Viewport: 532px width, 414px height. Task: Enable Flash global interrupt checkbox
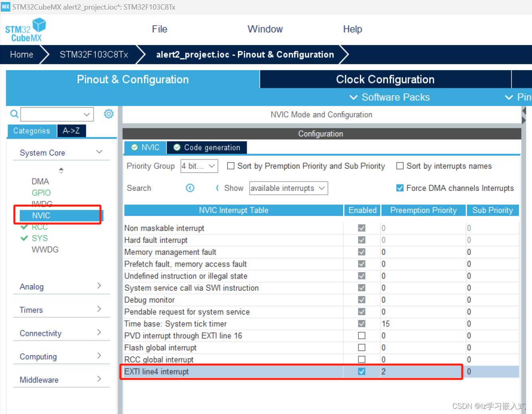tap(361, 347)
